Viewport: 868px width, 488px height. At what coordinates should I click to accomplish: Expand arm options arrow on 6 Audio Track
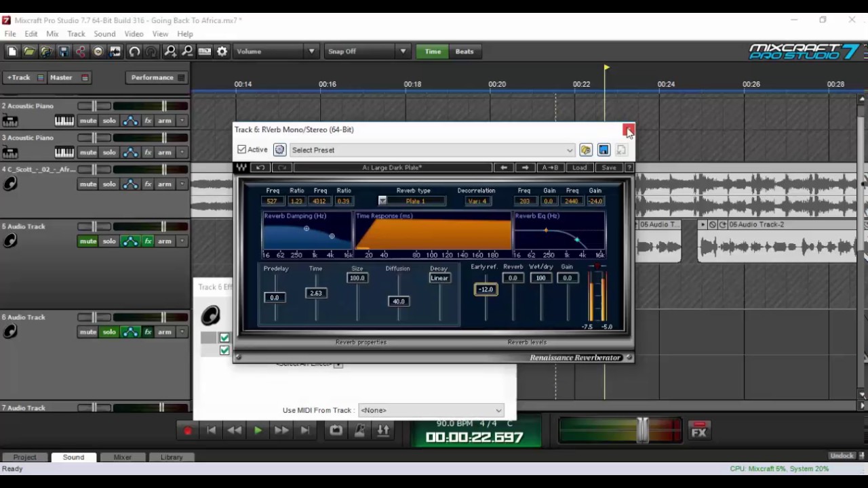click(x=182, y=332)
